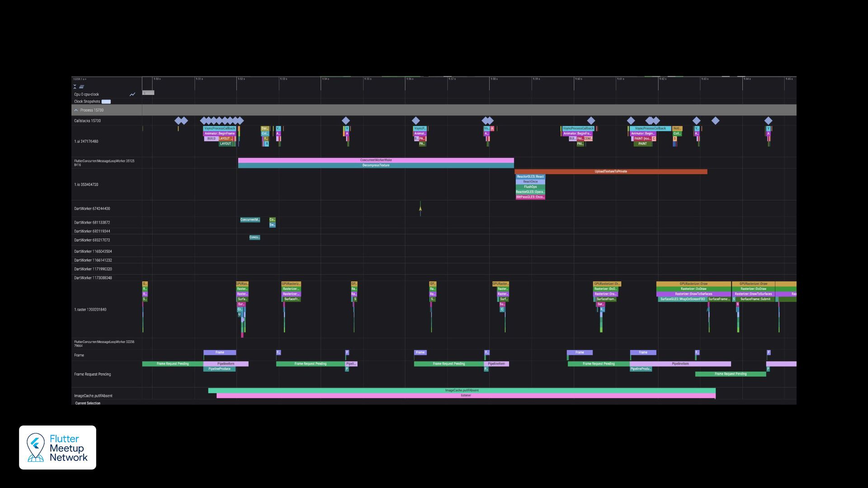Select the ImageCache.putIfAbsent green slice

(x=461, y=390)
